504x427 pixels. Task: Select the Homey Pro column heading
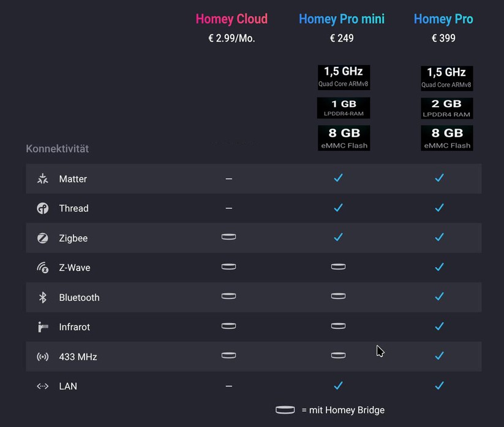point(443,19)
